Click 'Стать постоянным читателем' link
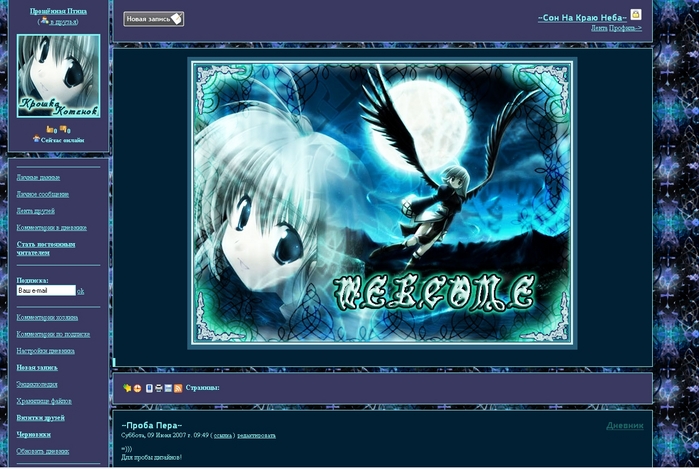Image resolution: width=699 pixels, height=469 pixels. pyautogui.click(x=46, y=248)
